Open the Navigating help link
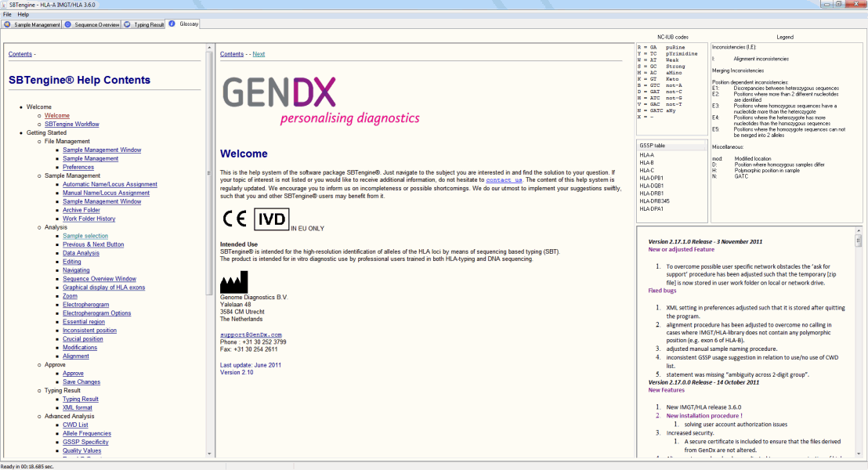868x470 pixels. coord(76,270)
